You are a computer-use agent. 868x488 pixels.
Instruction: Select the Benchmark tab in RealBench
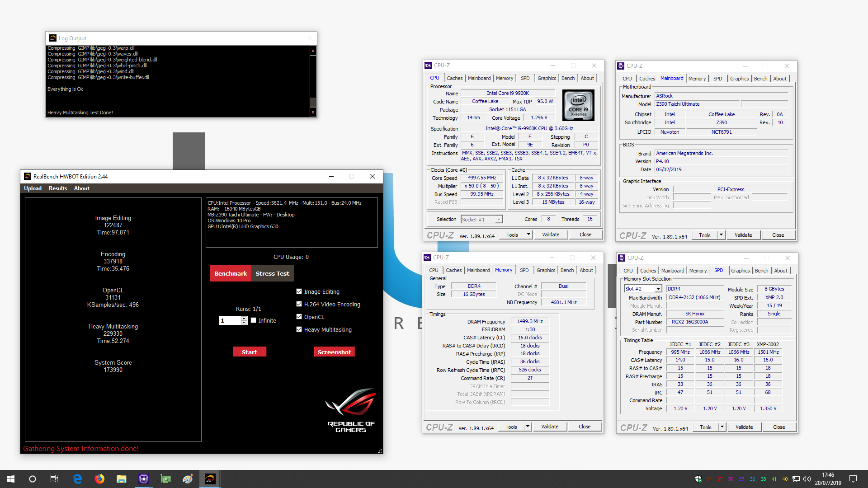coord(231,273)
